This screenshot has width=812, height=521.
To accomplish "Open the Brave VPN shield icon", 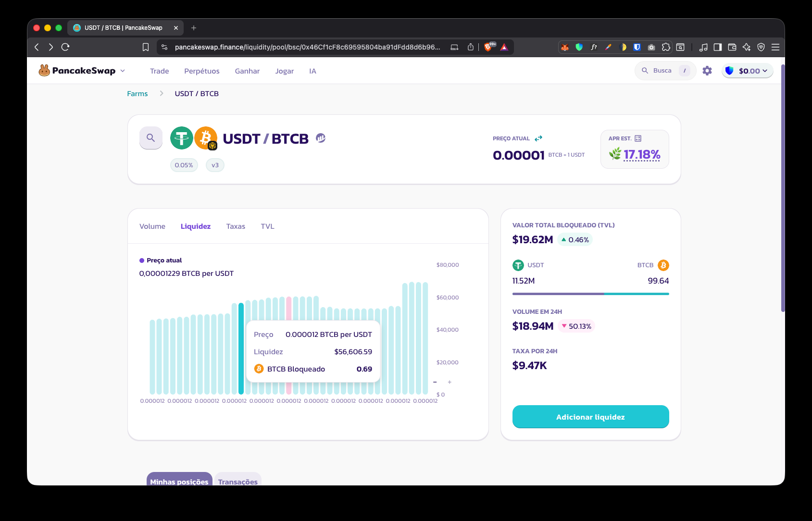I will click(x=761, y=47).
